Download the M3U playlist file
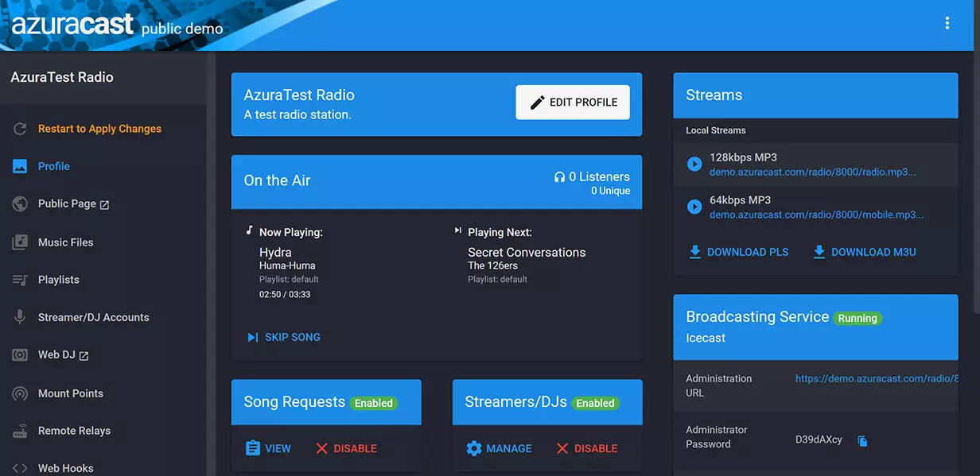 pyautogui.click(x=864, y=253)
